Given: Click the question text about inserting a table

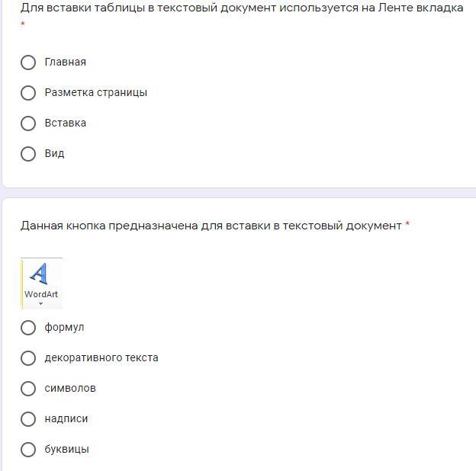Looking at the screenshot, I should [242, 8].
